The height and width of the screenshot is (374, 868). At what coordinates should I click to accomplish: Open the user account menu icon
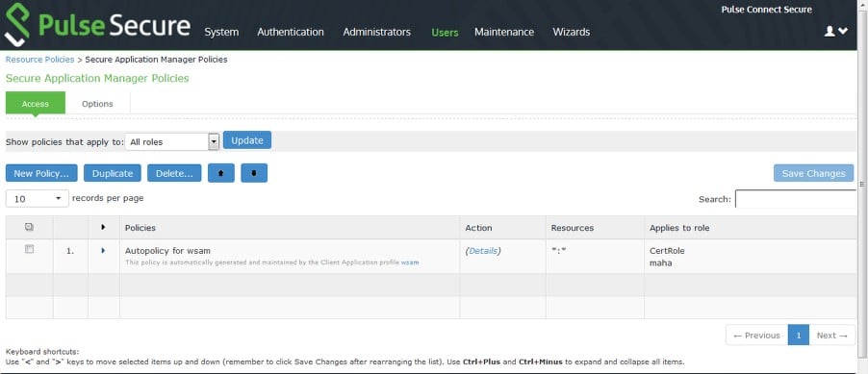click(x=836, y=32)
